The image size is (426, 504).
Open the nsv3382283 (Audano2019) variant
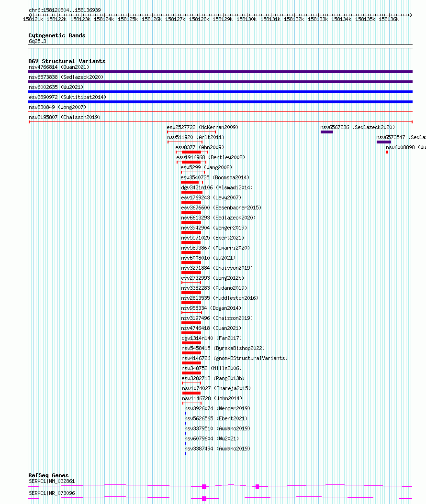click(214, 288)
